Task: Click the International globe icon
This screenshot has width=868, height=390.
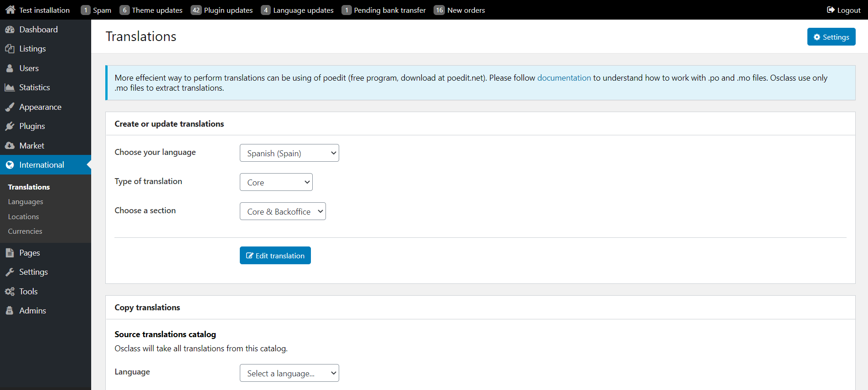Action: [x=10, y=165]
